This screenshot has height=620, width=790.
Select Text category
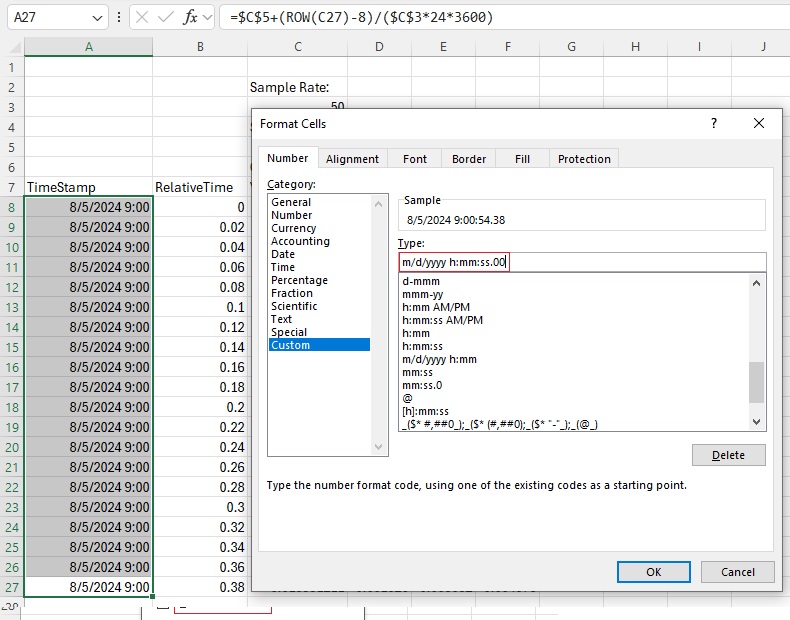click(x=319, y=319)
